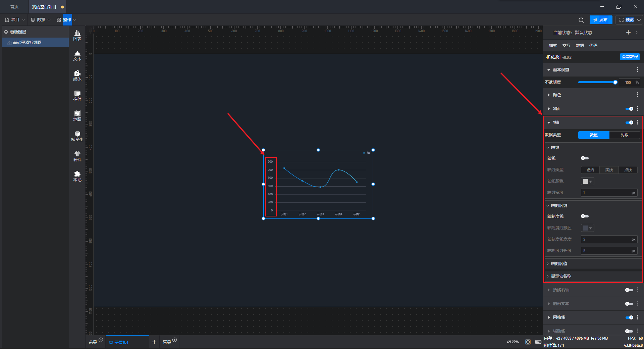Open the 套件 kit components panel
The image size is (644, 349).
point(77,156)
